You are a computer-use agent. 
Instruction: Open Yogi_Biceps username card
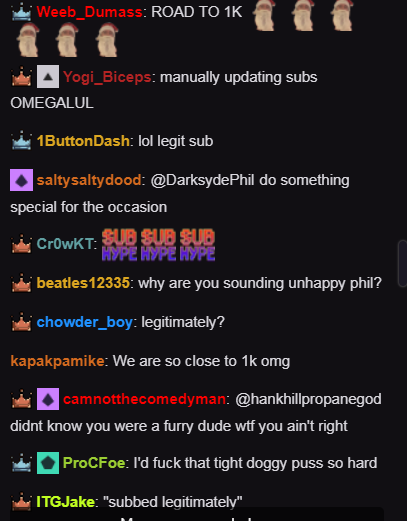(107, 77)
